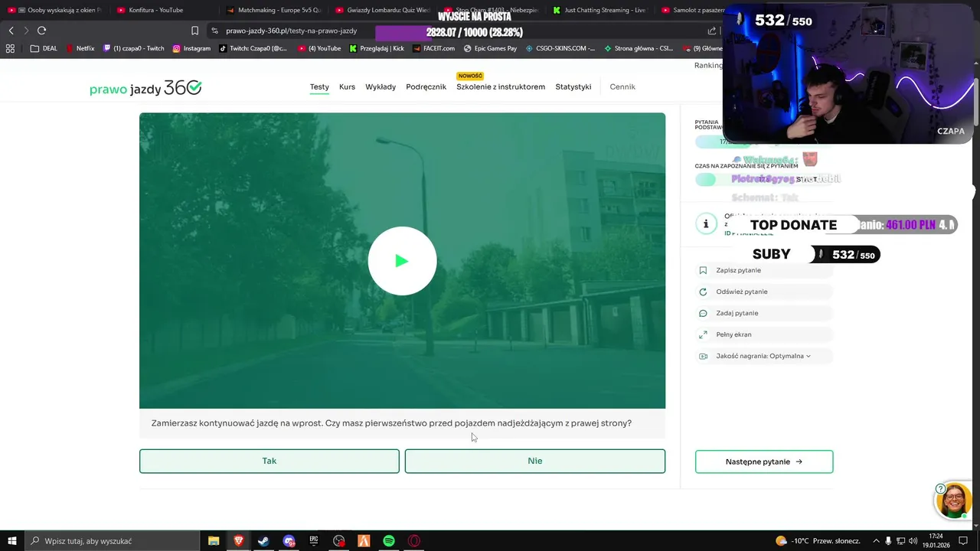The image size is (980, 551).
Task: Open Spotify from the taskbar
Action: (389, 541)
